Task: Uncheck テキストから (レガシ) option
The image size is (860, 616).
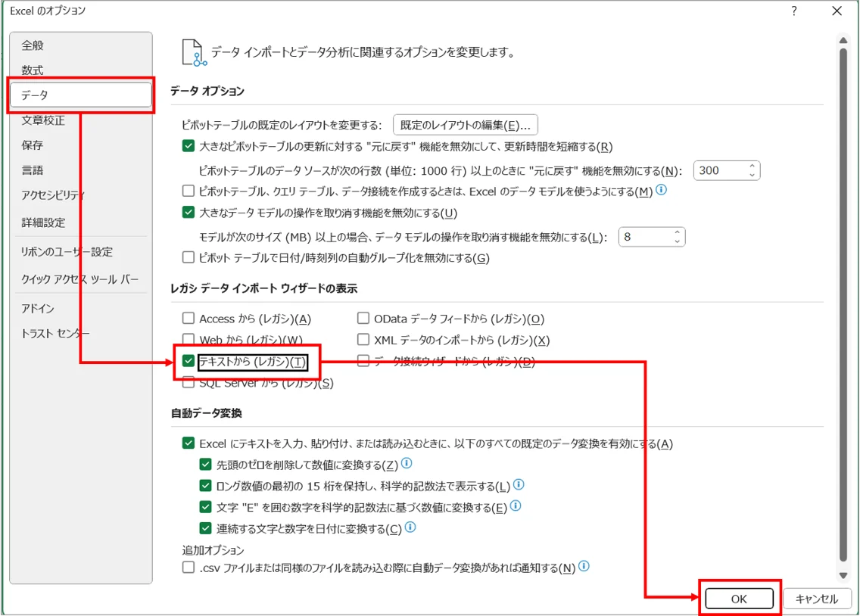Action: click(x=188, y=361)
